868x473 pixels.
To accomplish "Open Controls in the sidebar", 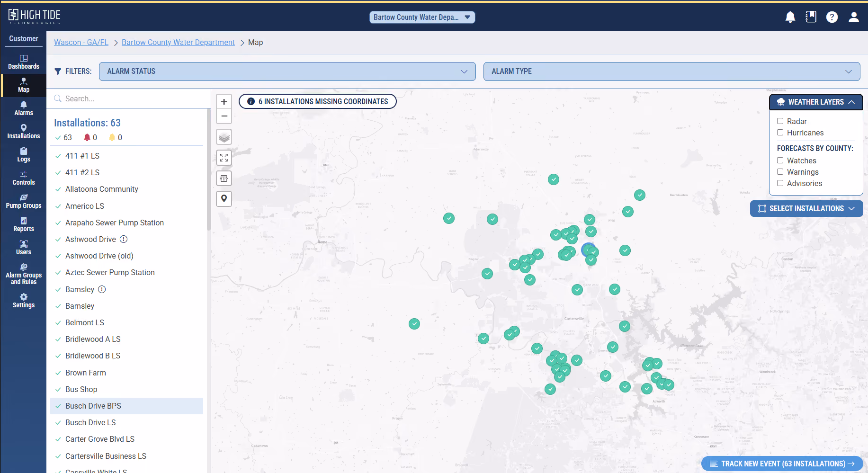I will (24, 178).
